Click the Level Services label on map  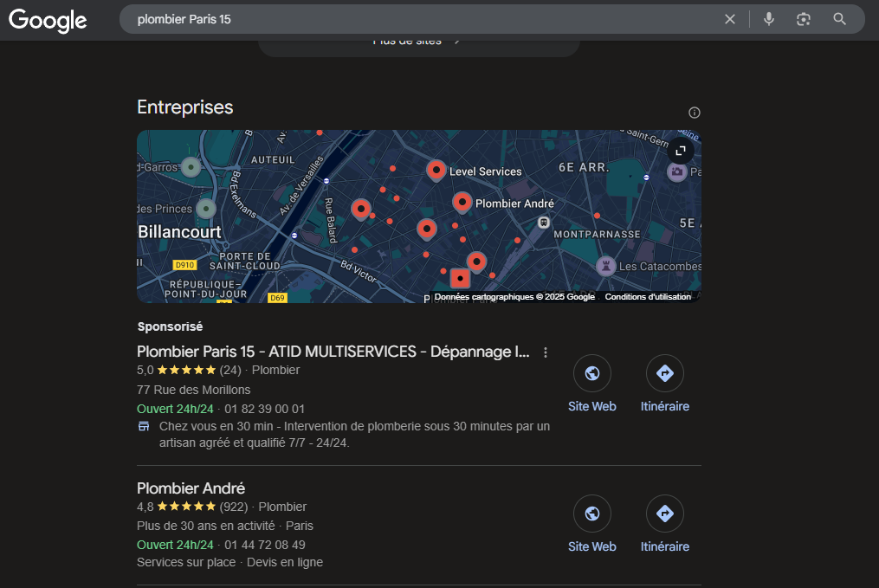coord(486,171)
